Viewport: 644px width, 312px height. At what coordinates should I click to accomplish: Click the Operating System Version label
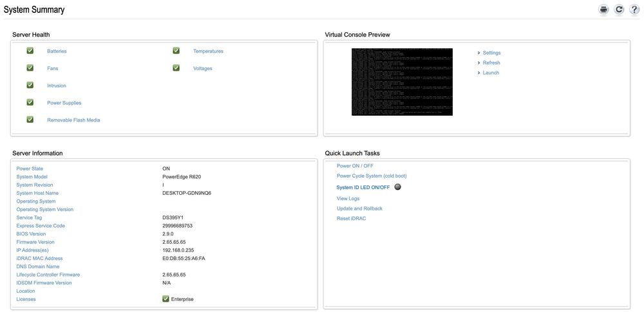click(45, 209)
